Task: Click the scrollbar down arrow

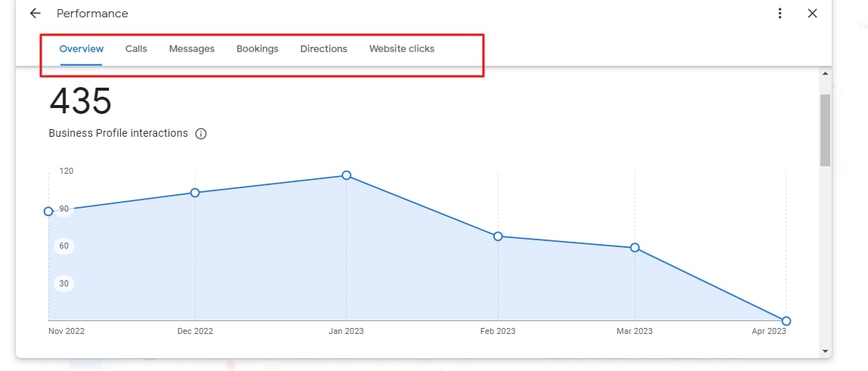Action: pyautogui.click(x=825, y=351)
